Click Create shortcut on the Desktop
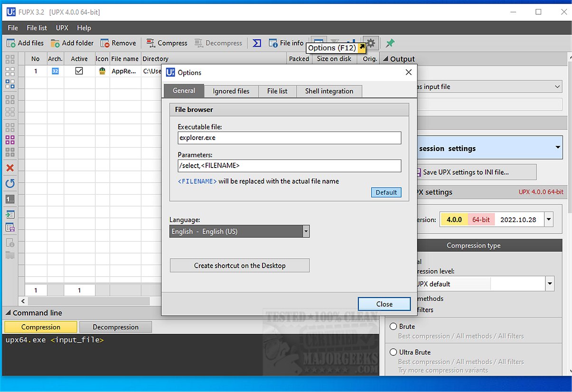The image size is (572, 392). tap(240, 265)
